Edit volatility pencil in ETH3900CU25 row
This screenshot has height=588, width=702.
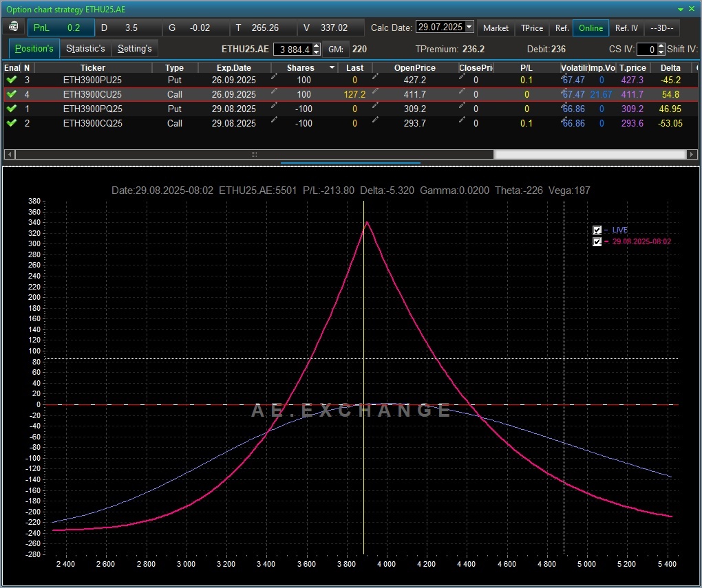pos(564,91)
